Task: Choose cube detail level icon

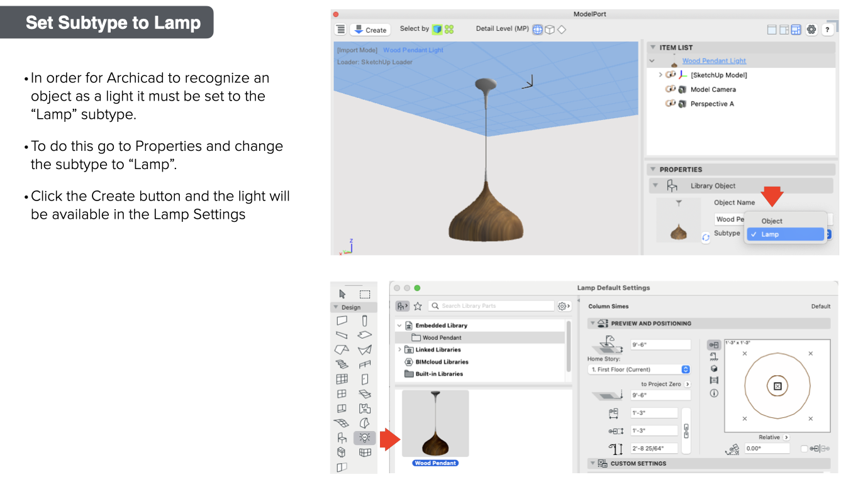Action: (x=550, y=29)
